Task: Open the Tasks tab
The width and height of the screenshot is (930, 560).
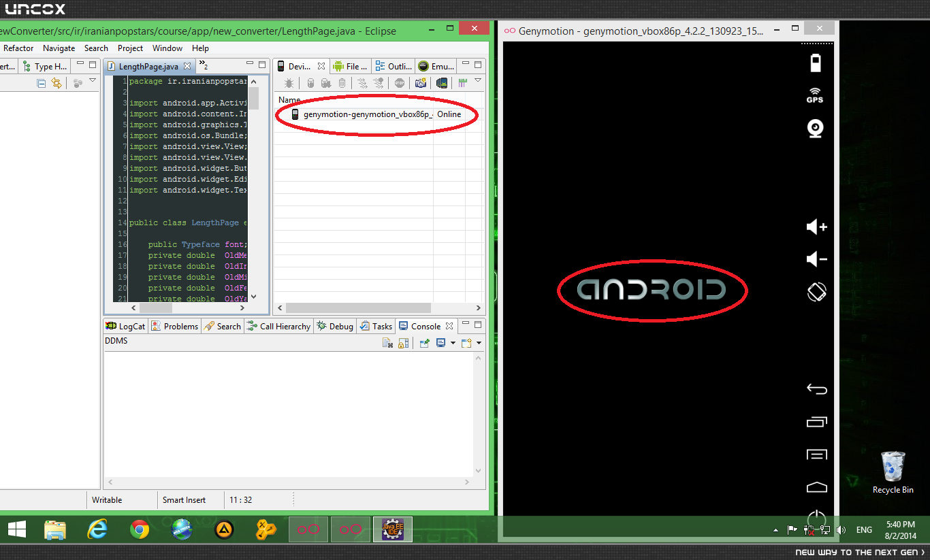Action: (x=376, y=327)
